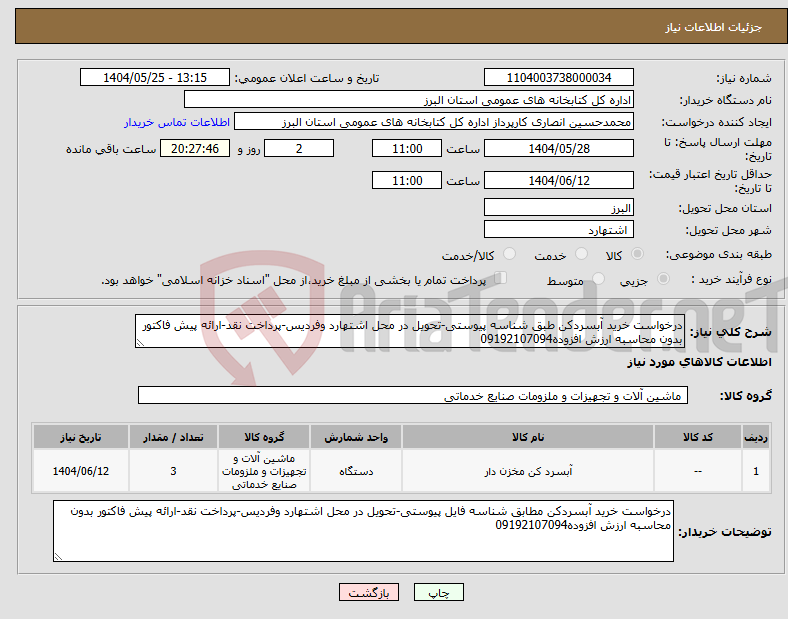
Task: Click the تاریخ نیاز column header
Action: coord(80,437)
